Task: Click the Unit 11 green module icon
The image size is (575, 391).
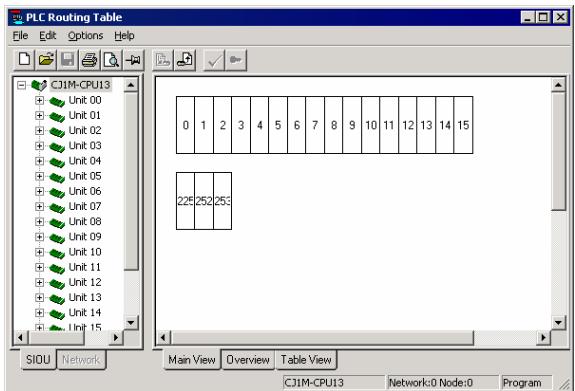Action: (x=57, y=268)
